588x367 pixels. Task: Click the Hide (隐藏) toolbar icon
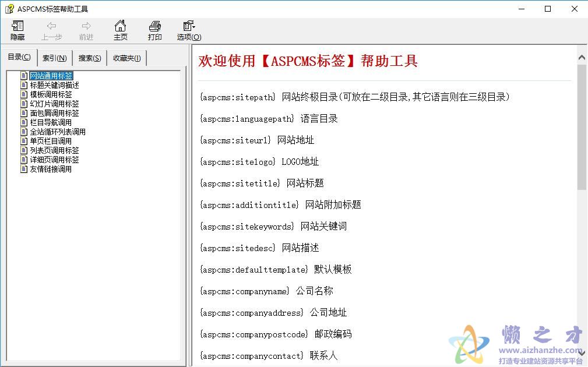point(17,26)
